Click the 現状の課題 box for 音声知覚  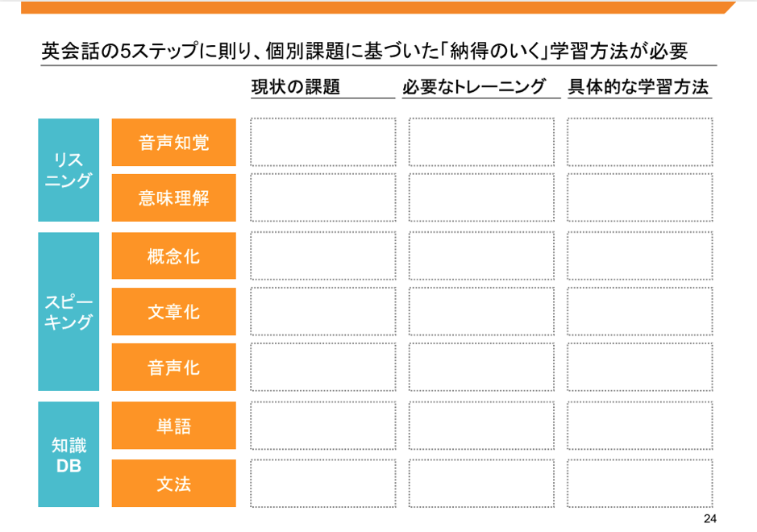323,142
